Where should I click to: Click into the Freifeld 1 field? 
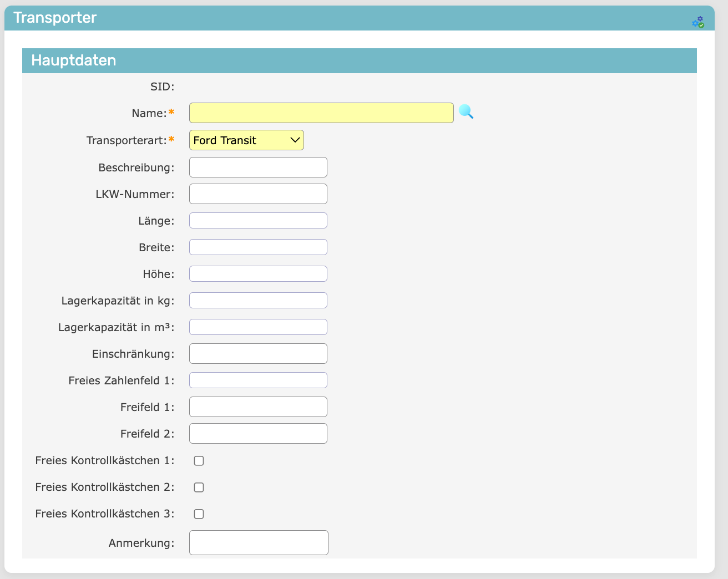(x=258, y=407)
